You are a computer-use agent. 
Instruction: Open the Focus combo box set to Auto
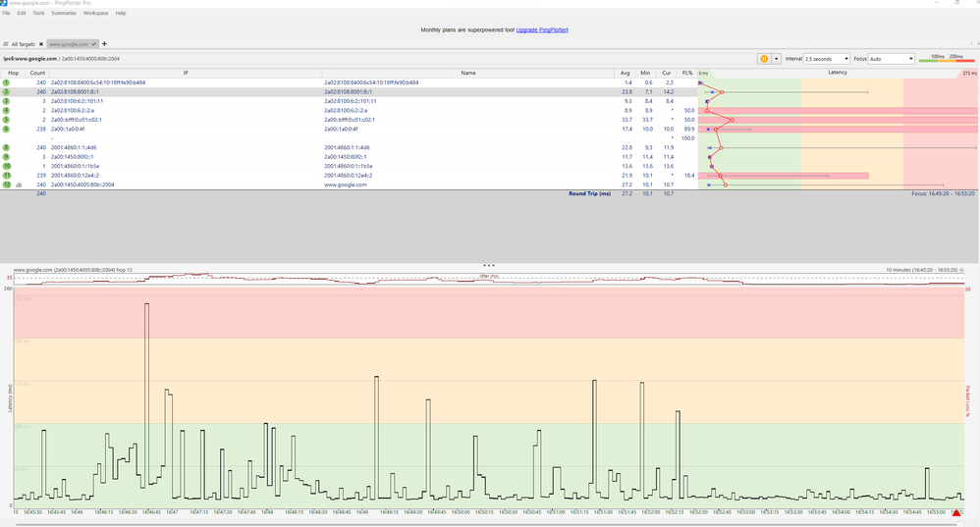tap(892, 59)
